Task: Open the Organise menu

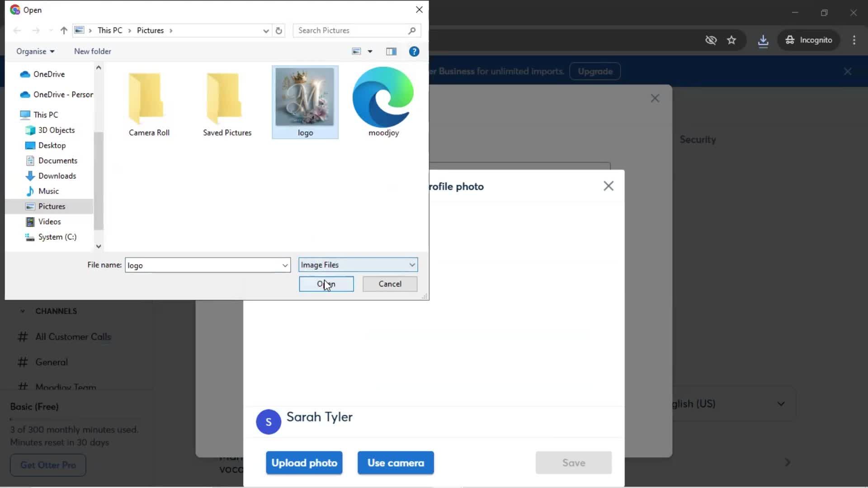Action: click(x=35, y=52)
